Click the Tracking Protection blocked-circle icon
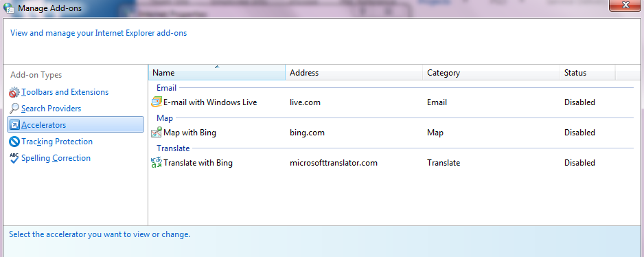The height and width of the screenshot is (257, 644). 14,142
